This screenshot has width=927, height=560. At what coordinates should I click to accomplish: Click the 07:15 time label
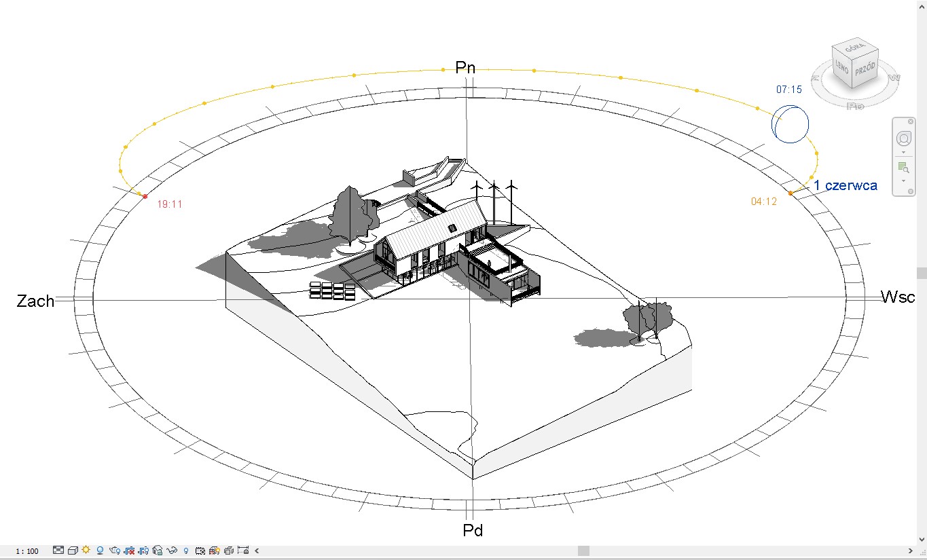click(789, 90)
